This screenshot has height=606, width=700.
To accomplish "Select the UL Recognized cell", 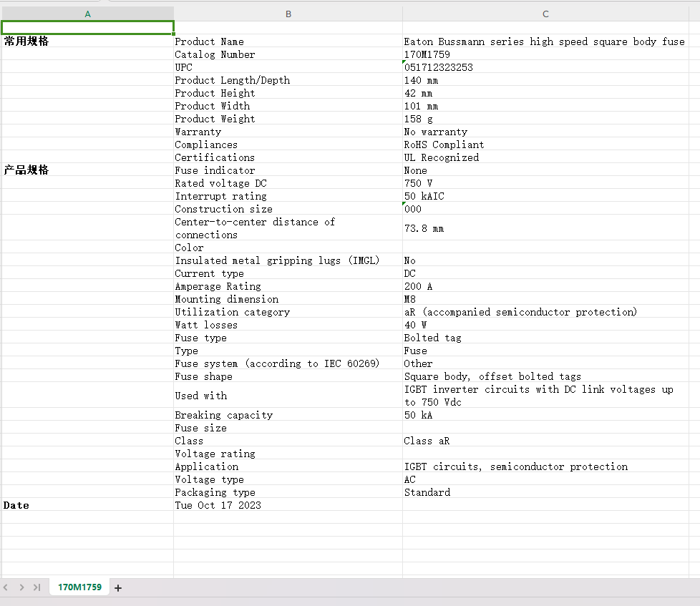I will (x=545, y=157).
